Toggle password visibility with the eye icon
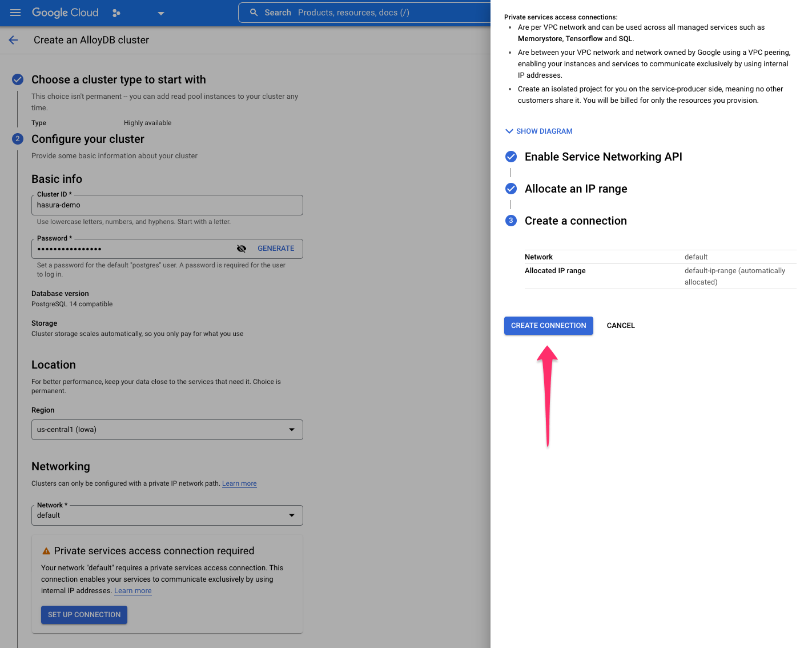 [242, 249]
